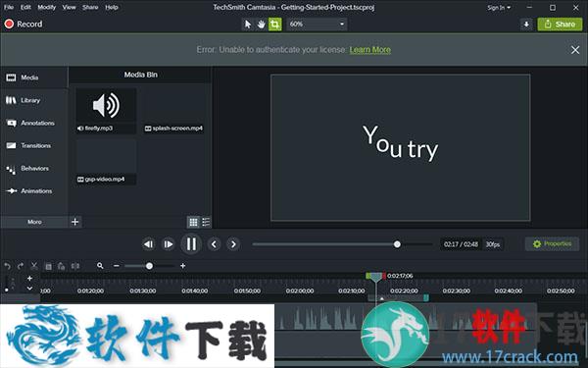Expand track options chevron below add track
The image size is (588, 368).
(29, 289)
